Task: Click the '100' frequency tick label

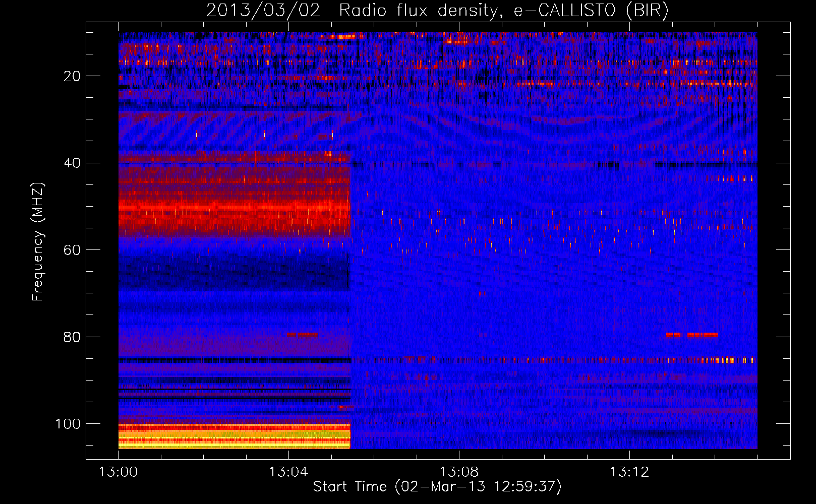Action: point(68,424)
